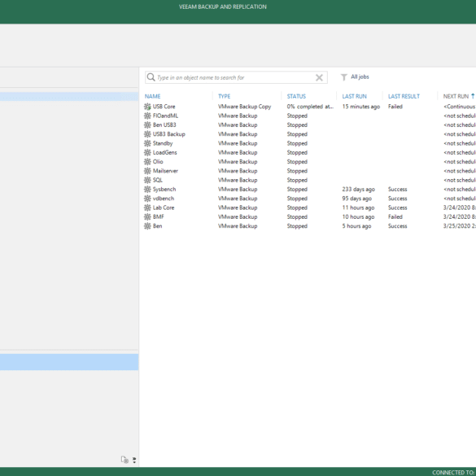476x476 pixels.
Task: Click the Mailserver job icon
Action: [x=147, y=171]
